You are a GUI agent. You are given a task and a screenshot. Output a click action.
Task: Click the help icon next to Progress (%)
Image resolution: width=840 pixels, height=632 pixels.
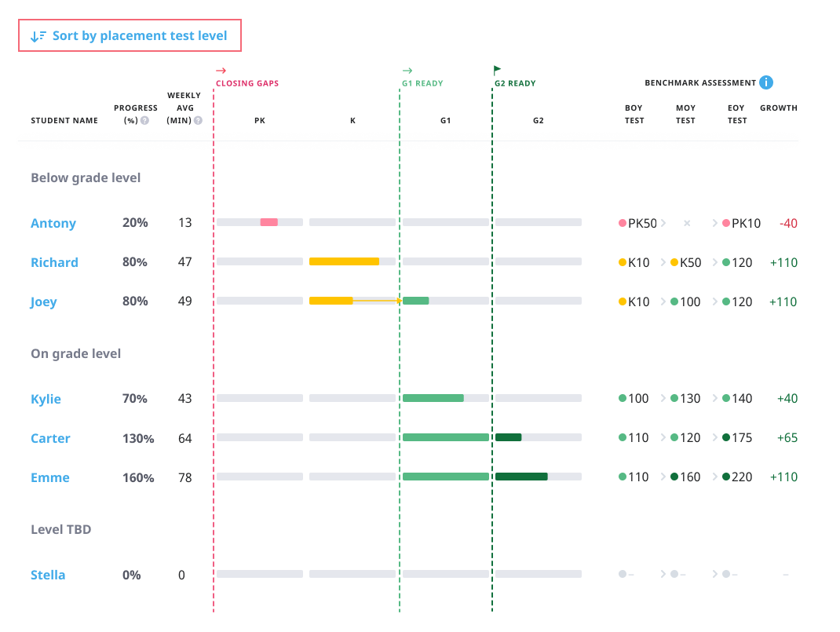pos(144,121)
